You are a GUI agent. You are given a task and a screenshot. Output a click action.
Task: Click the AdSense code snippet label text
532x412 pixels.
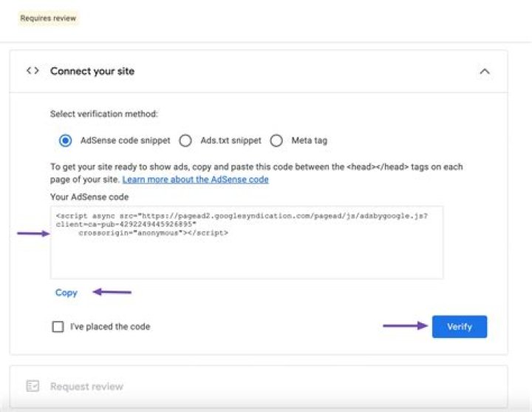(x=125, y=141)
